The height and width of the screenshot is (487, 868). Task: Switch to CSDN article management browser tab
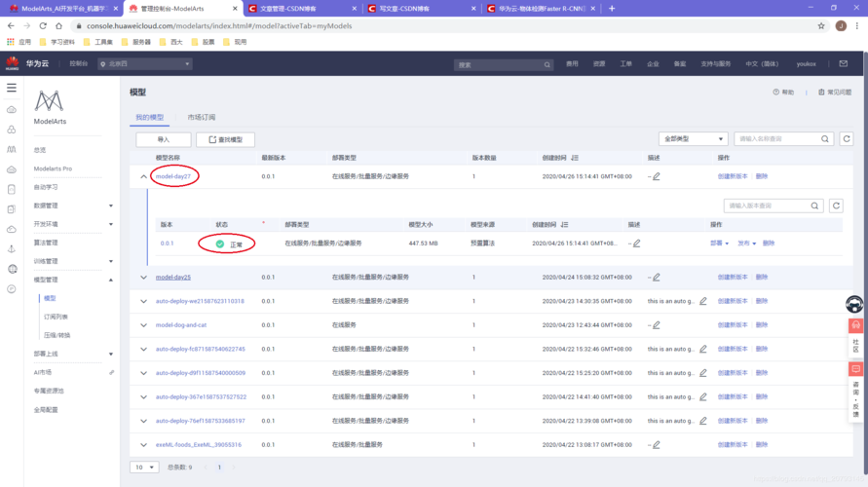[302, 9]
